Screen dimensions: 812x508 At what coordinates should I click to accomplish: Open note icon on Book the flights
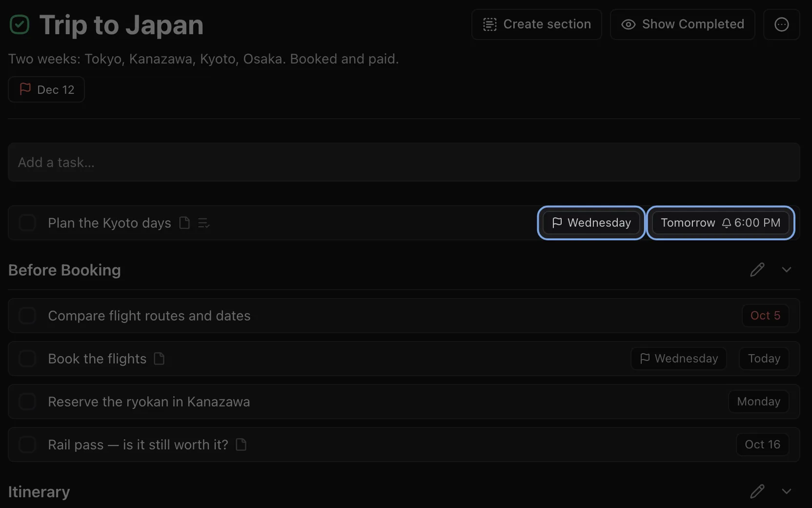coord(159,359)
